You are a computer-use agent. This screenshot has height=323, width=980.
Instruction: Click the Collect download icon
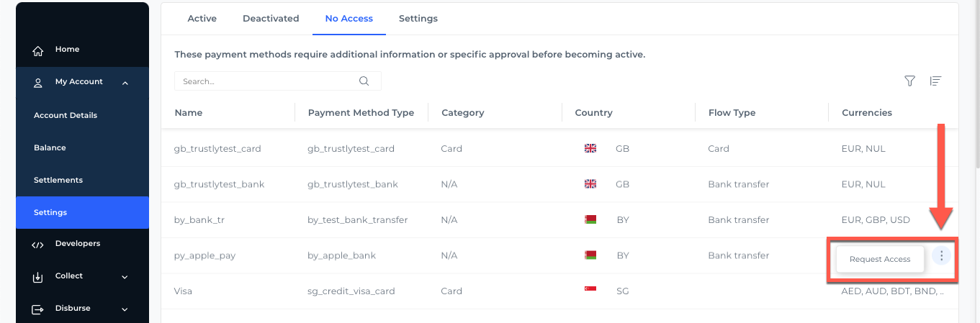coord(38,277)
